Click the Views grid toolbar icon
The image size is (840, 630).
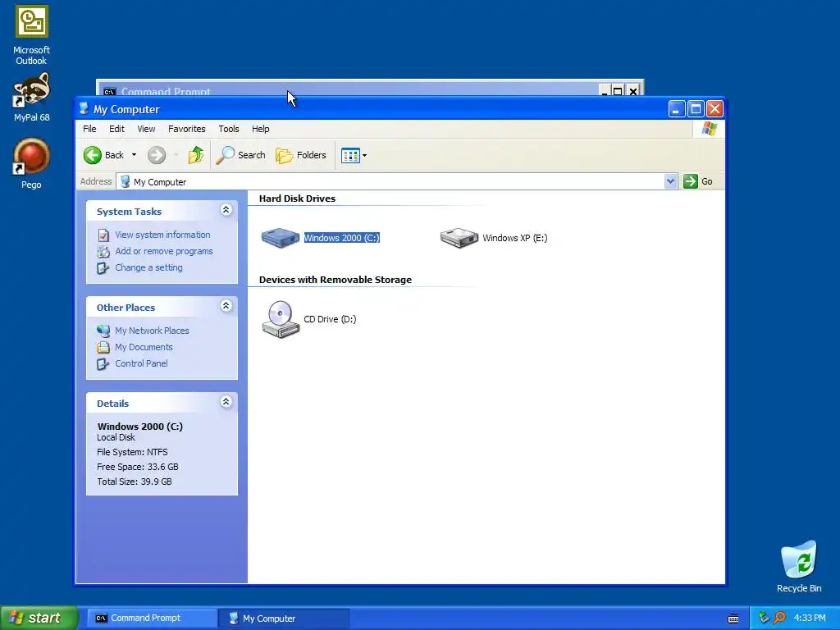[350, 156]
